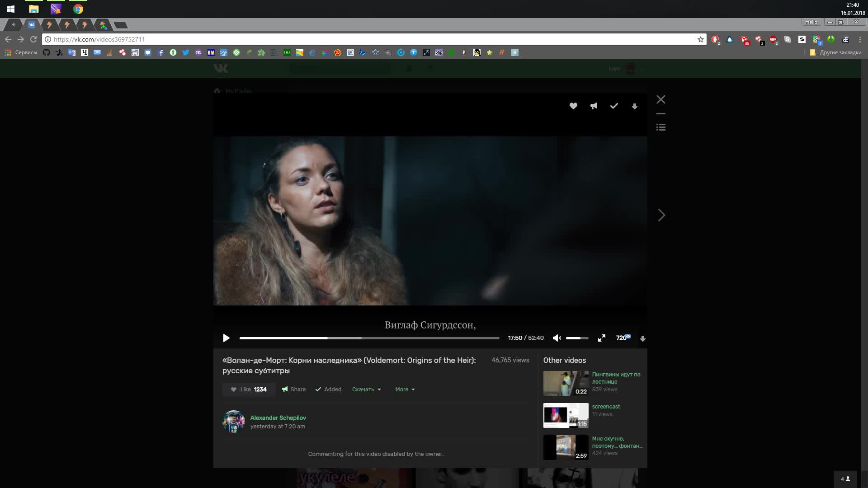This screenshot has width=868, height=488.
Task: Open the Chrome three-dot menu
Action: tap(860, 39)
